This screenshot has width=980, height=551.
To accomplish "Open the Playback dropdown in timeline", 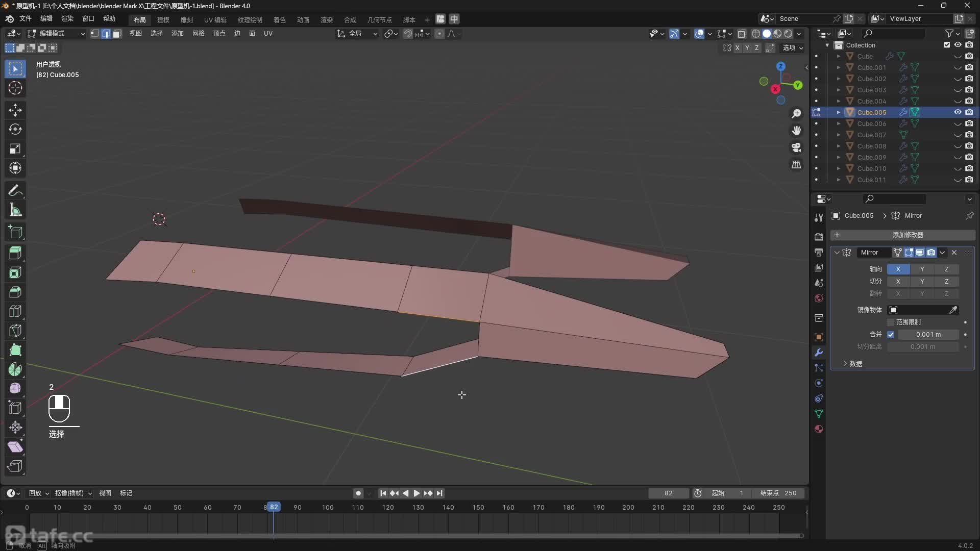I will click(x=39, y=493).
